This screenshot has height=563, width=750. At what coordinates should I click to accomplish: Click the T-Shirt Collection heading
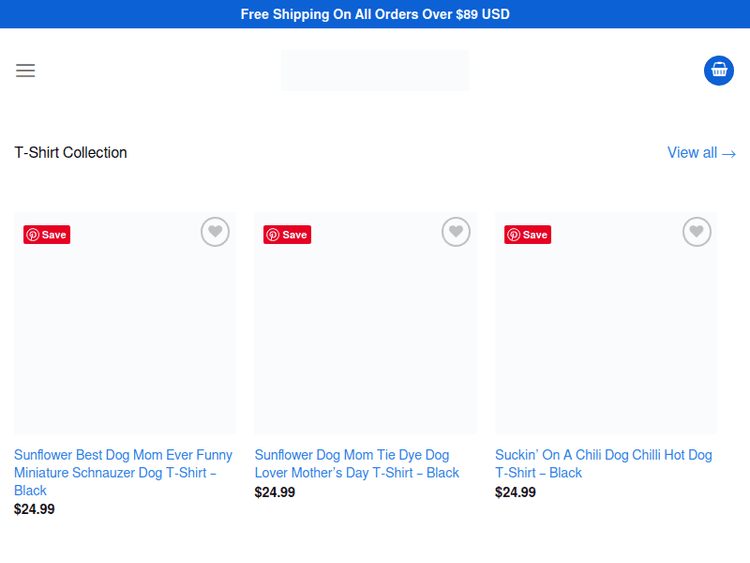[x=71, y=153]
